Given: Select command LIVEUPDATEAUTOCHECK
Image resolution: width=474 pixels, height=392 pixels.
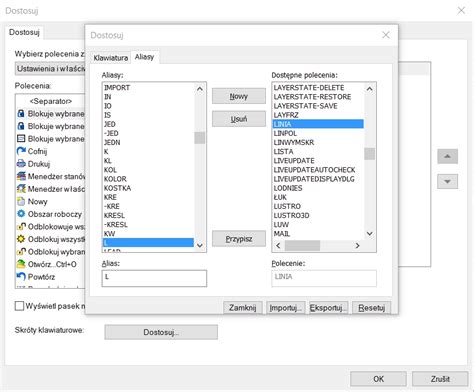Looking at the screenshot, I should (318, 170).
